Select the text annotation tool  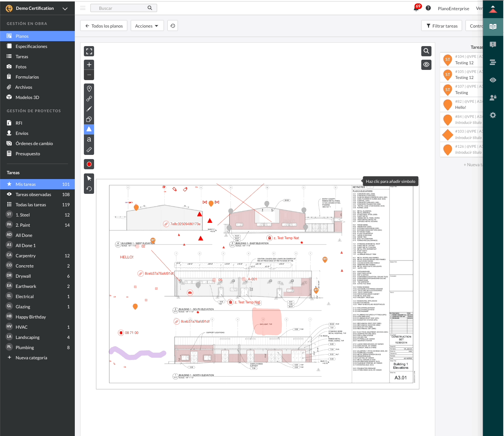(x=89, y=139)
